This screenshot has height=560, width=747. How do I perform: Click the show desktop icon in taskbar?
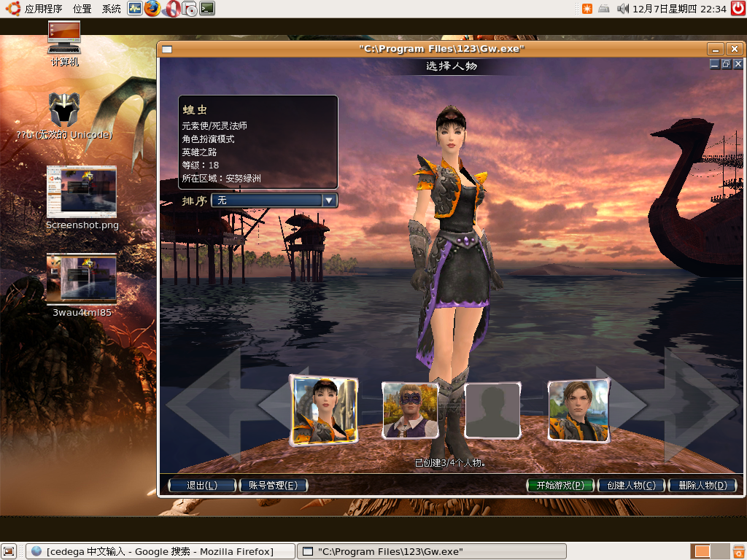(9, 551)
